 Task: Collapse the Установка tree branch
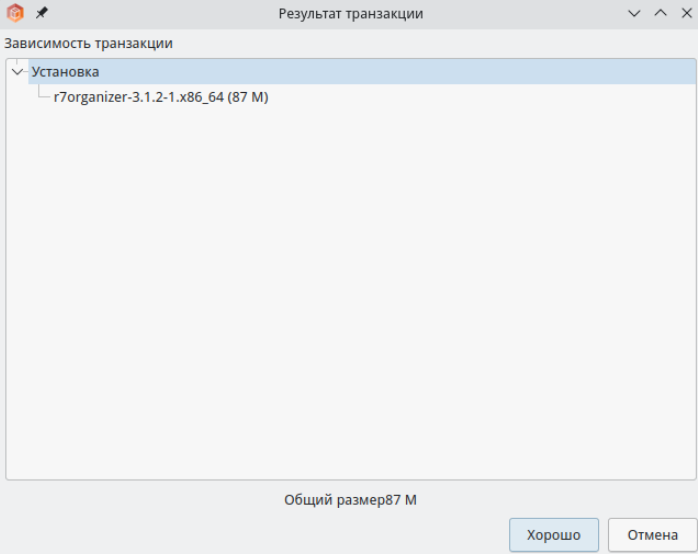point(17,72)
